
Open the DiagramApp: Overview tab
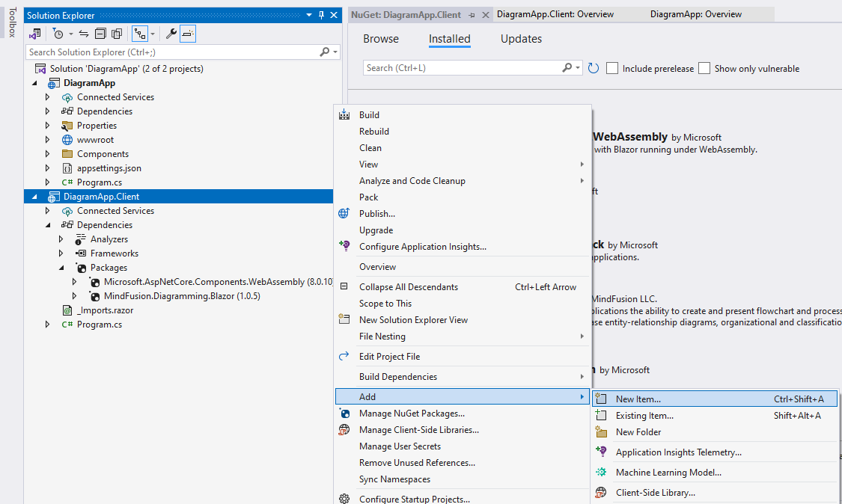click(x=696, y=14)
